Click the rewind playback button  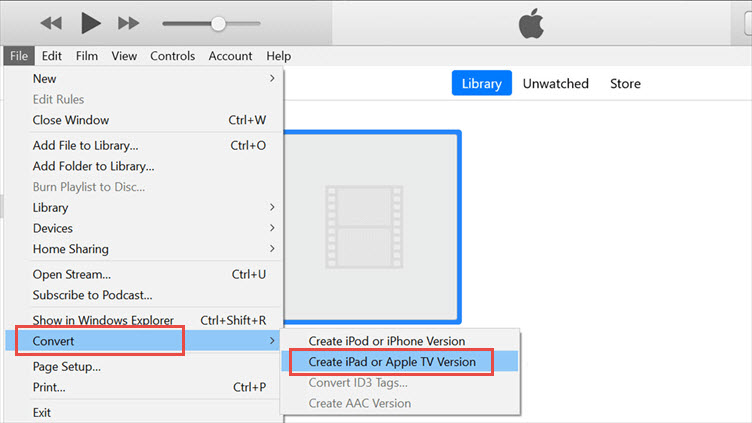click(x=51, y=23)
